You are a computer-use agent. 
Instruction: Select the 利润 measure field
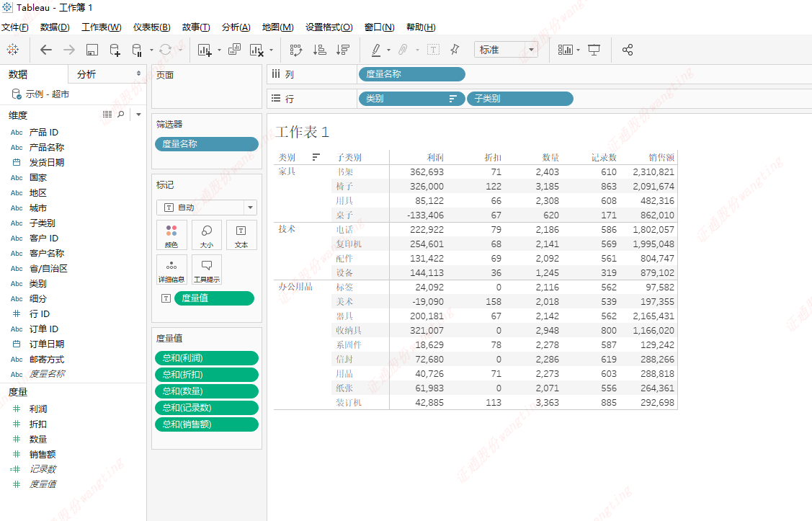pos(37,409)
